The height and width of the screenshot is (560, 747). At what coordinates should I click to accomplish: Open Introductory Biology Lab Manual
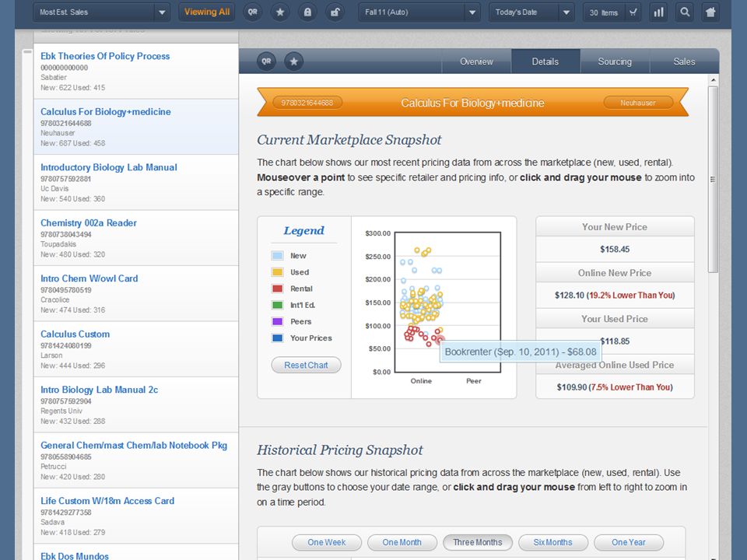coord(136,182)
